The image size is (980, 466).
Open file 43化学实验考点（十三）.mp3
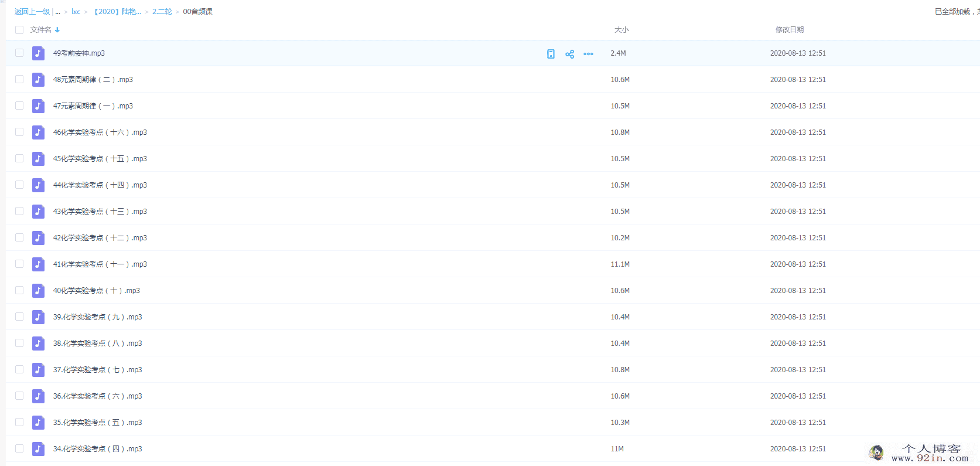click(x=100, y=212)
